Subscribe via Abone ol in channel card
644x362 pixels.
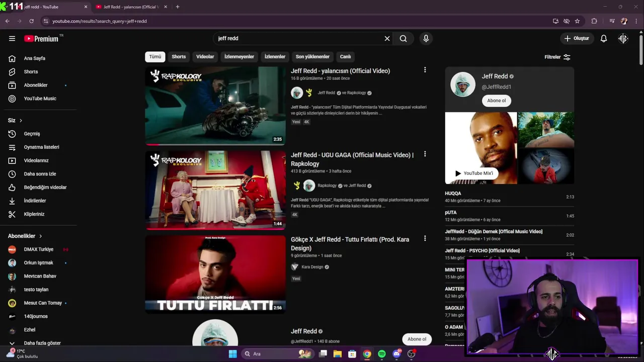click(496, 101)
